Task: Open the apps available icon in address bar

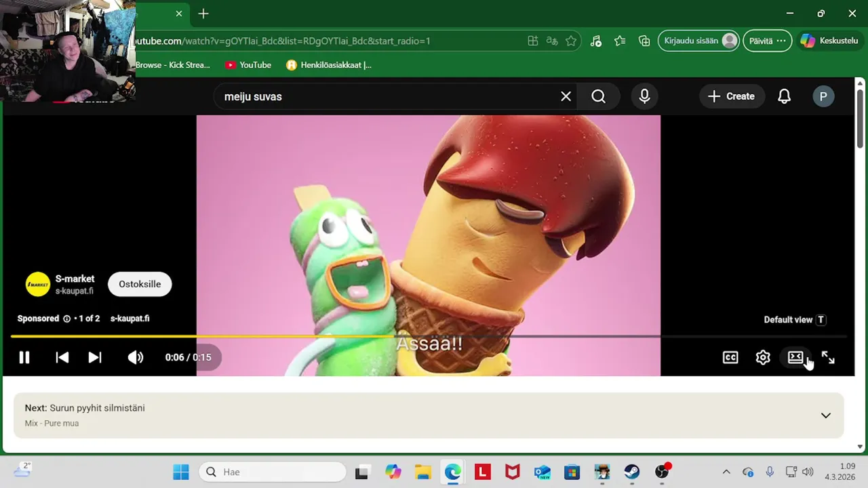Action: (x=533, y=41)
